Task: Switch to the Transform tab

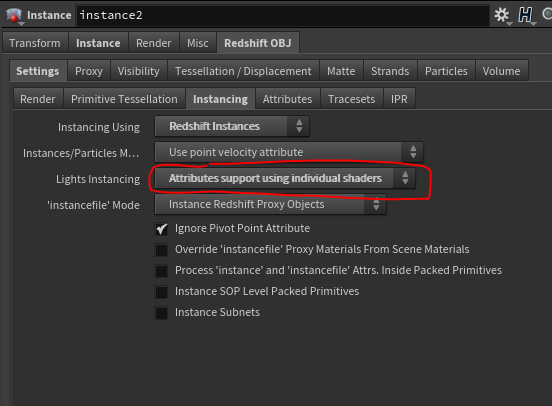Action: coord(35,43)
